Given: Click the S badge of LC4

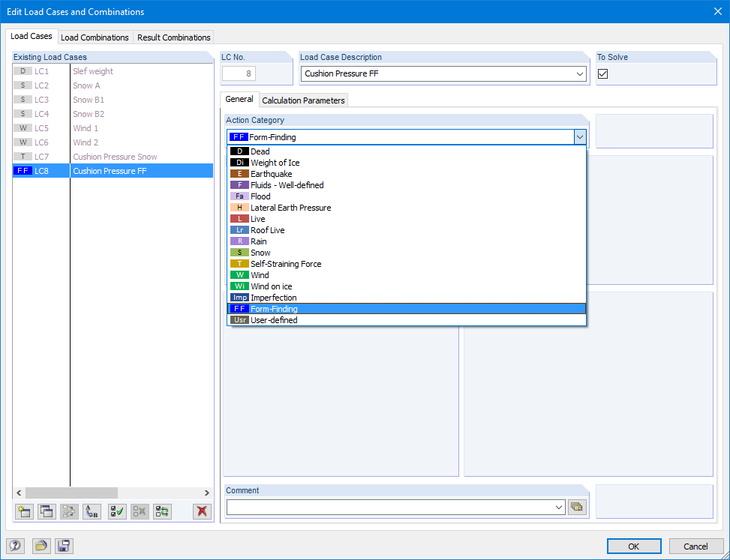Looking at the screenshot, I should pos(23,114).
